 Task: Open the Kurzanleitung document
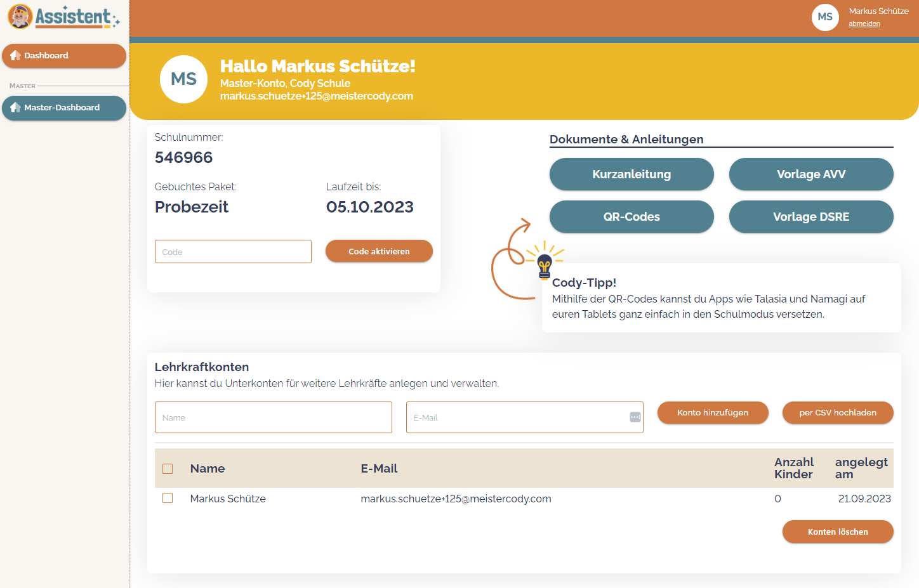[631, 174]
